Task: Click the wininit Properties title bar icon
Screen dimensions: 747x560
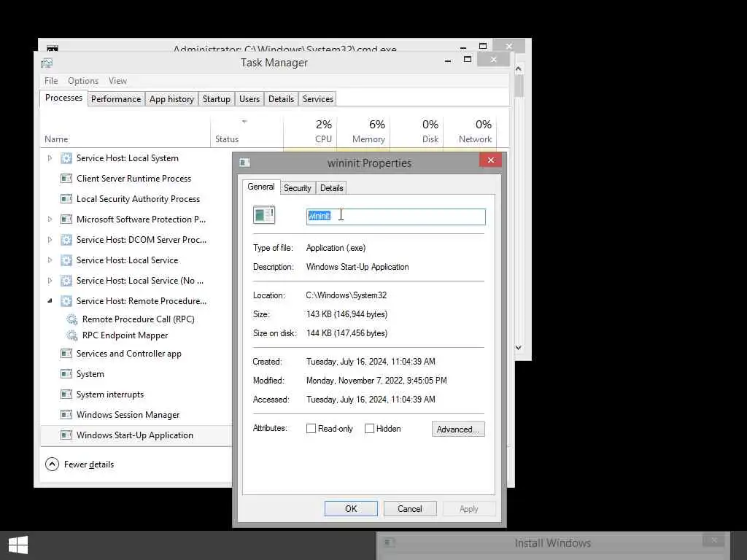Action: click(245, 163)
